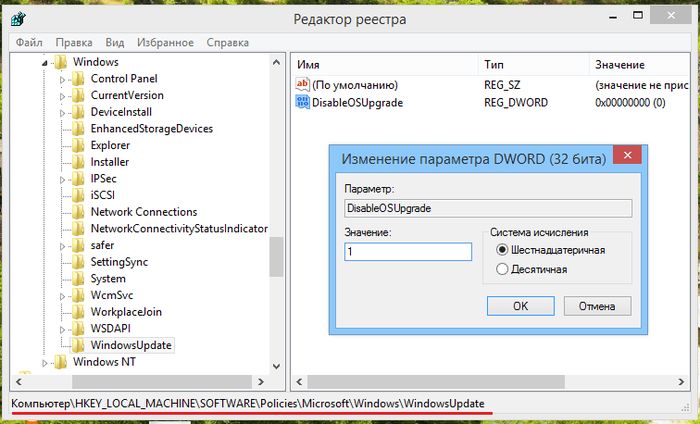The height and width of the screenshot is (424, 700).
Task: Click the REG_SZ string icon of default value
Action: click(x=302, y=84)
